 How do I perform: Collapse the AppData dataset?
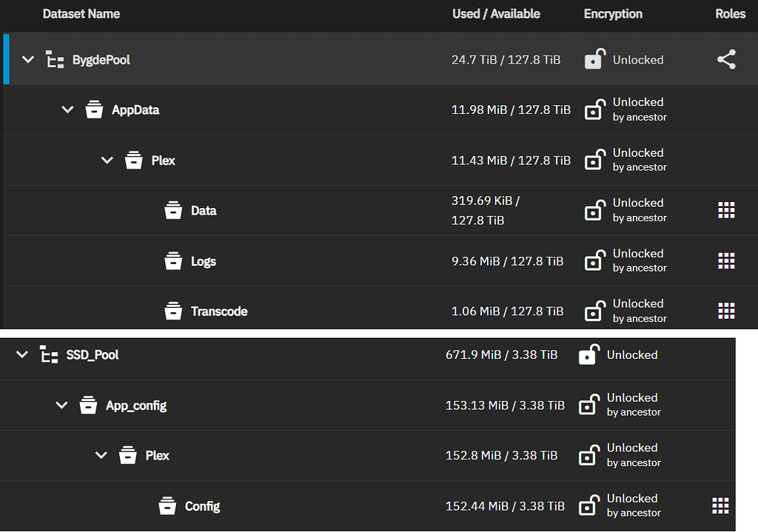point(67,109)
